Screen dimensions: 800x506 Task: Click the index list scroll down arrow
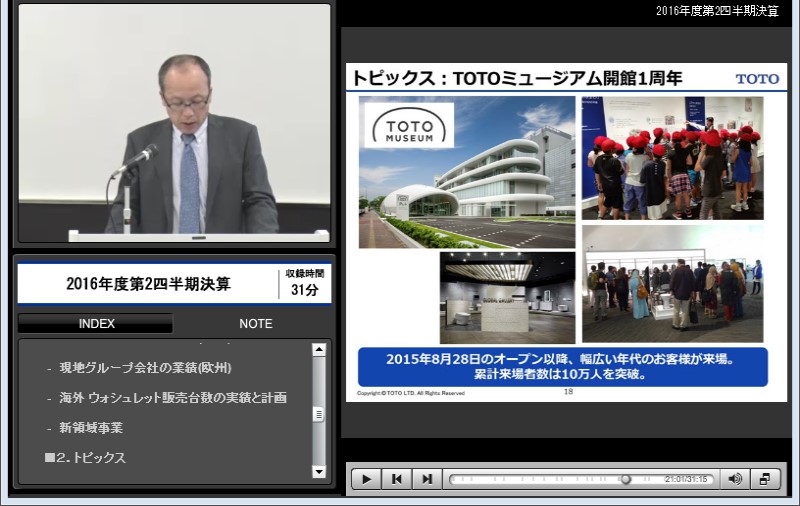[x=319, y=471]
